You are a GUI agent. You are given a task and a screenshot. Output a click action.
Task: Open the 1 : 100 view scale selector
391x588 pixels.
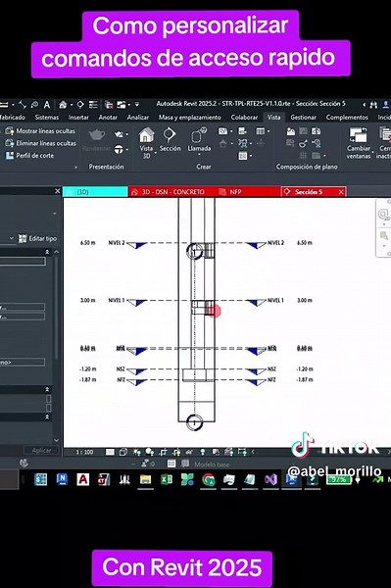coord(84,452)
